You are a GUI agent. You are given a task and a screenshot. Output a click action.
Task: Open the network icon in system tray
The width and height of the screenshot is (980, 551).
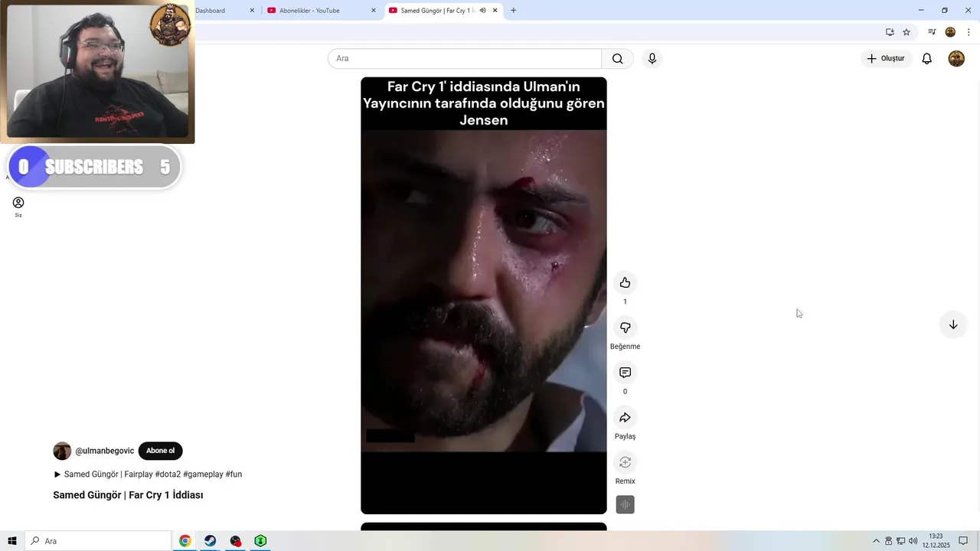pos(901,541)
